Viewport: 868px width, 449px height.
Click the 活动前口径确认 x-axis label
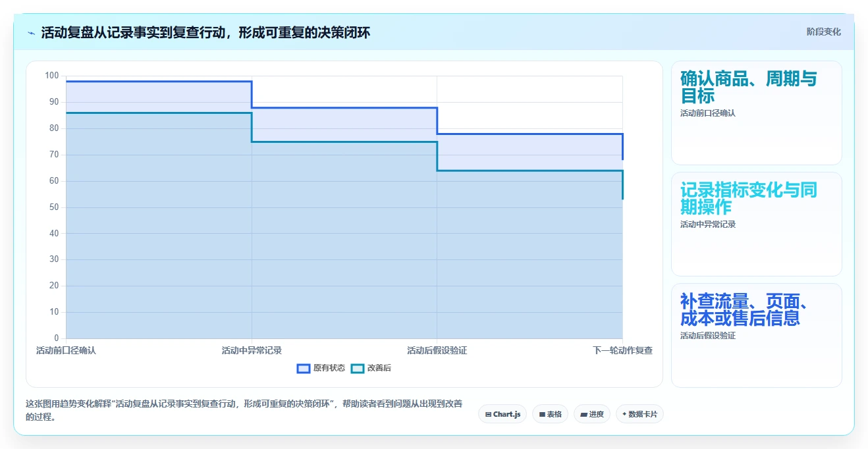point(66,350)
